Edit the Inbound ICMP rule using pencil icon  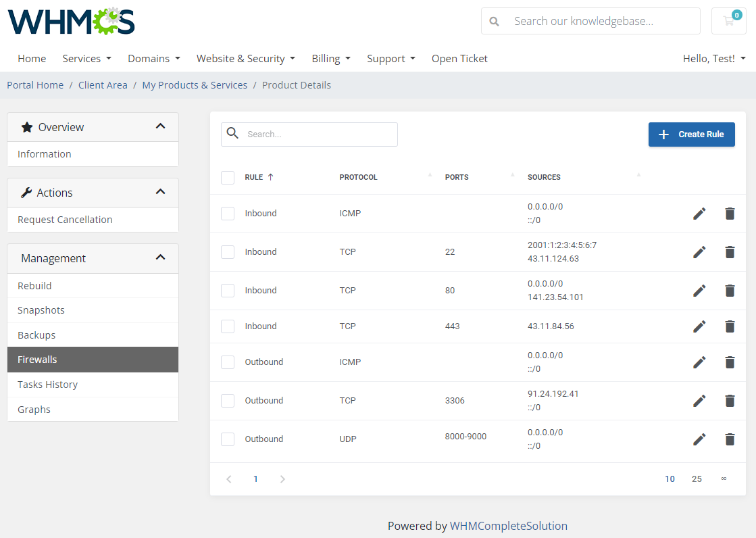699,213
